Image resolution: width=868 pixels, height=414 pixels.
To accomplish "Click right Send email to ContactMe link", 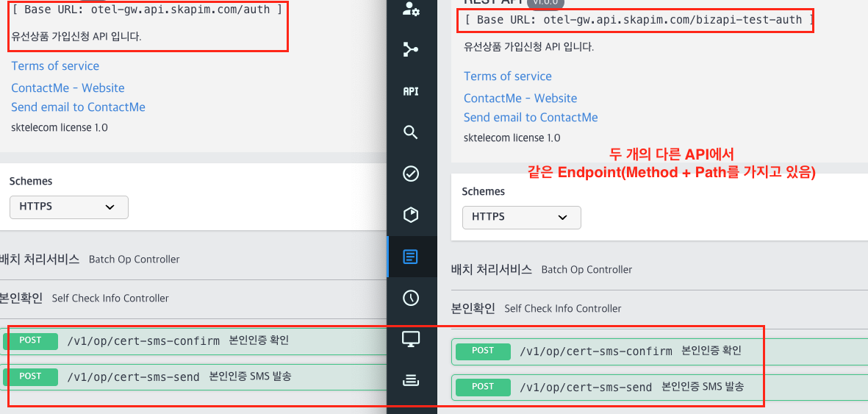I will (x=531, y=118).
